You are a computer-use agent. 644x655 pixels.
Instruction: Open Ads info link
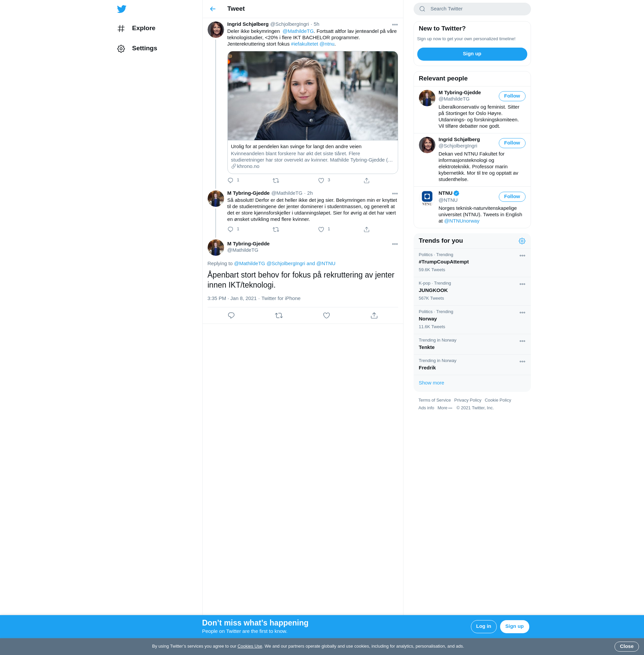(426, 408)
